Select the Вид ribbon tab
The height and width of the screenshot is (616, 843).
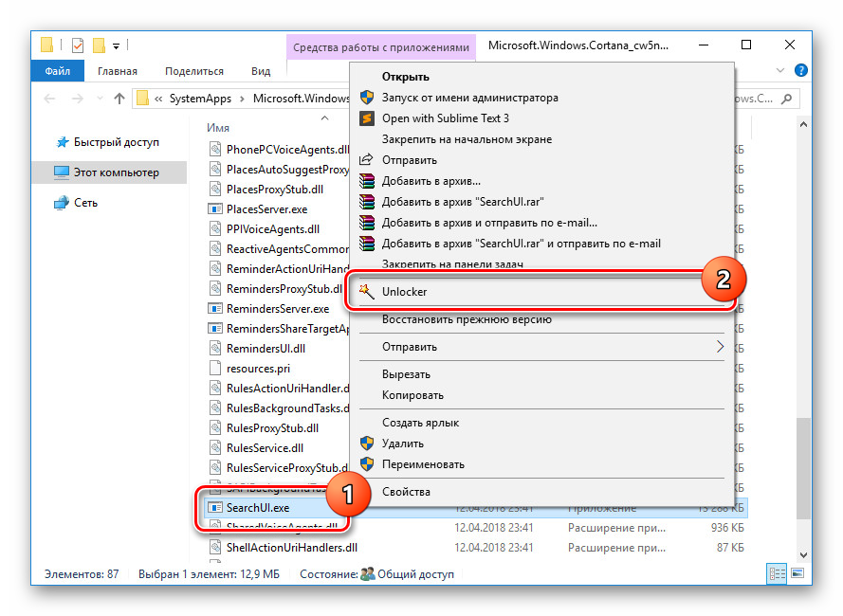tap(261, 71)
